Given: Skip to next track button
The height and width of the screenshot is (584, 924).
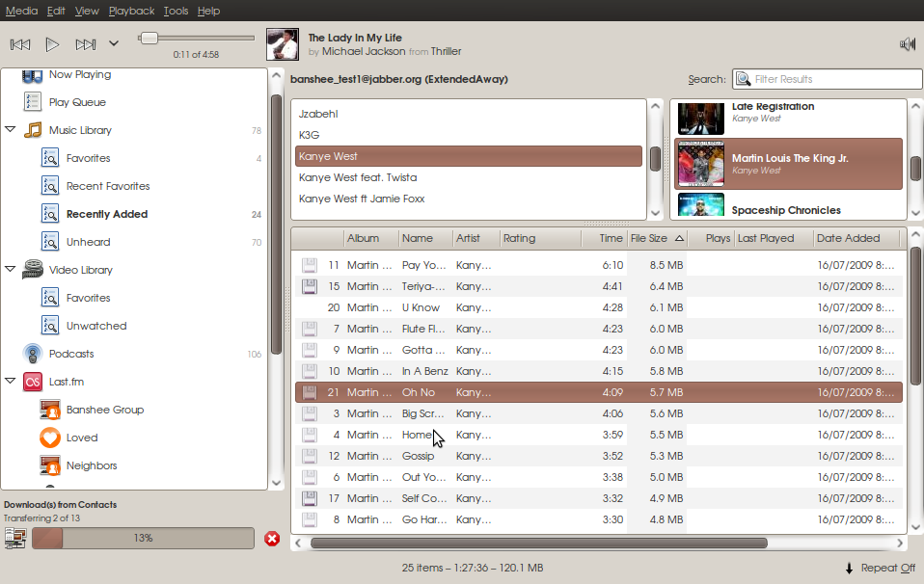Looking at the screenshot, I should click(86, 44).
